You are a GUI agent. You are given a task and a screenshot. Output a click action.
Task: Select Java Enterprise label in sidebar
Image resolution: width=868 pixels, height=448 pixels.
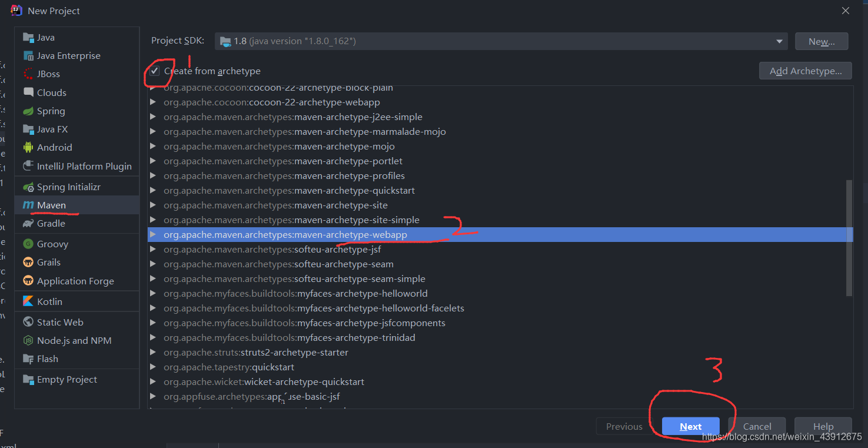tap(69, 56)
